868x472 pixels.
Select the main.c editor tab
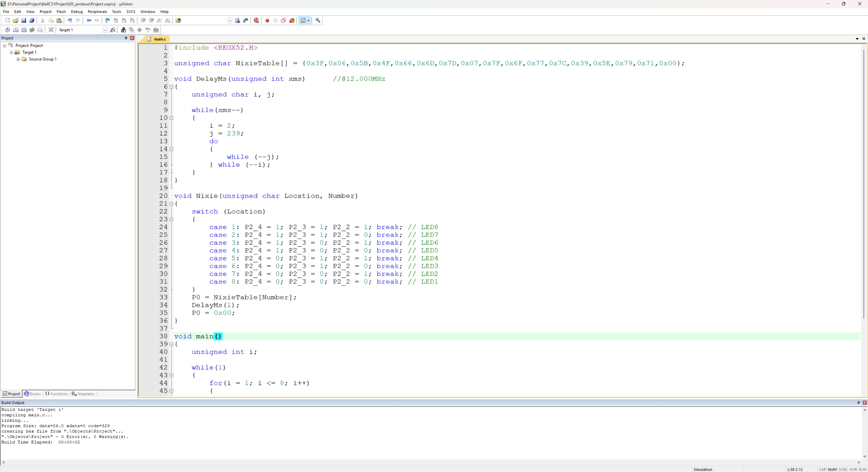point(157,39)
